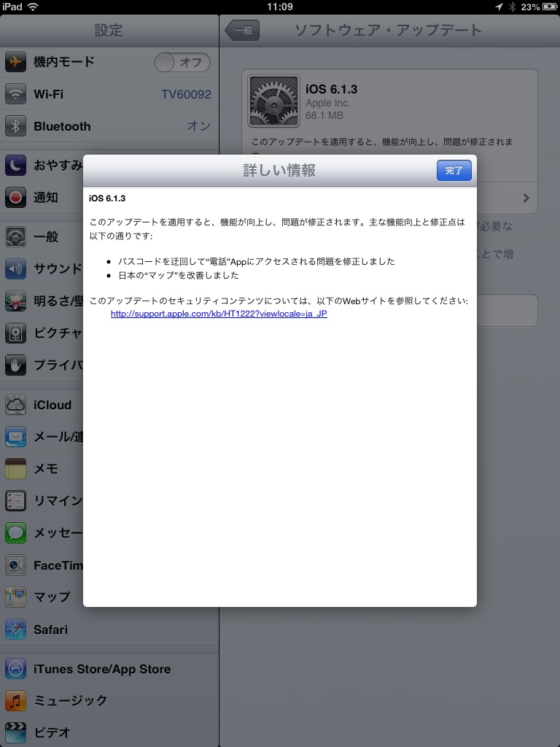The height and width of the screenshot is (747, 560).
Task: Open the メモ notepad icon
Action: click(x=16, y=469)
